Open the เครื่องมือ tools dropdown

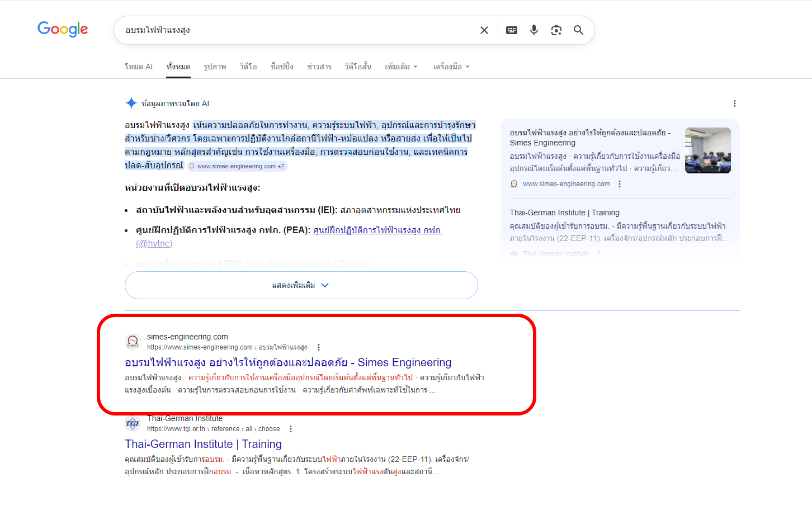451,67
